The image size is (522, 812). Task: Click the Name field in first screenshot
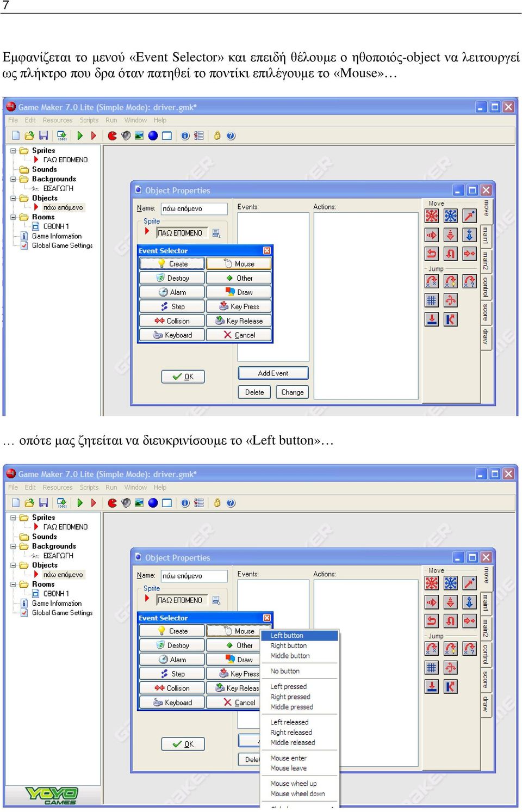pyautogui.click(x=194, y=208)
